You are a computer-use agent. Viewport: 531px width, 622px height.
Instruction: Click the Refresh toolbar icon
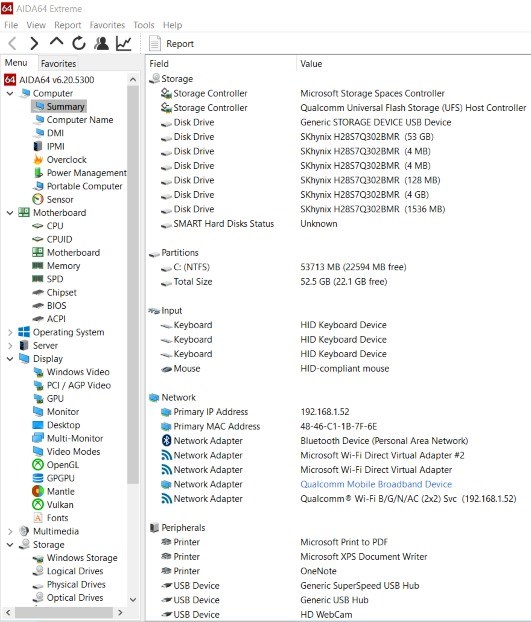[79, 43]
